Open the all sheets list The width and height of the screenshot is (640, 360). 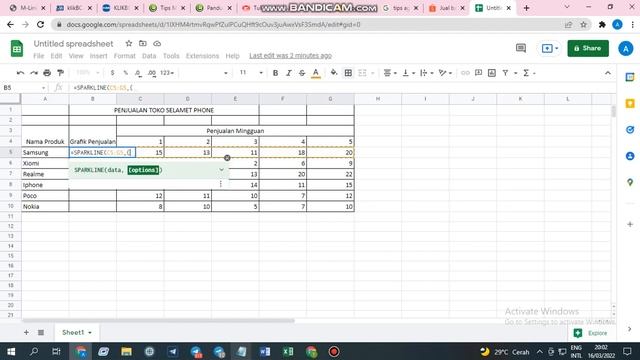pos(41,333)
